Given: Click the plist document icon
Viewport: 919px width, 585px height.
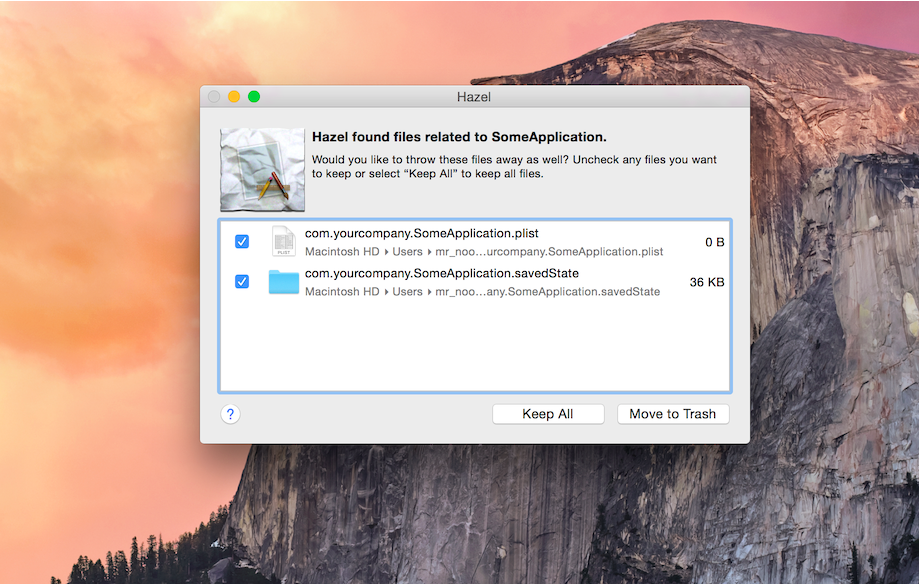Looking at the screenshot, I should click(x=284, y=241).
